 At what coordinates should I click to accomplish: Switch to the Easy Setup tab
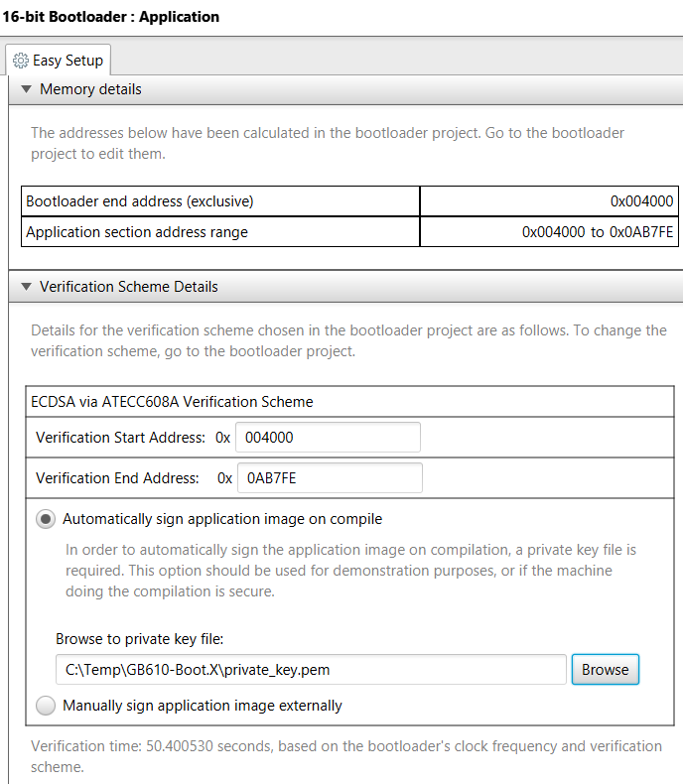(68, 61)
